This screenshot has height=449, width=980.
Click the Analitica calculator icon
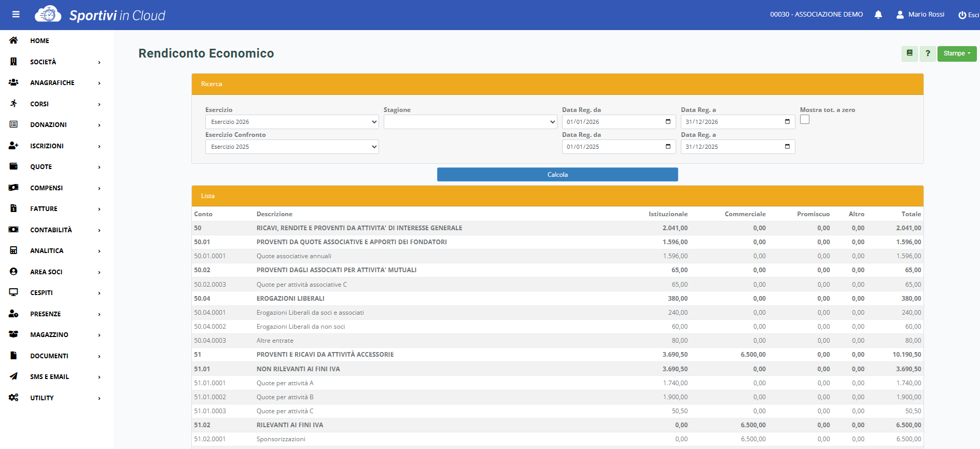(13, 250)
